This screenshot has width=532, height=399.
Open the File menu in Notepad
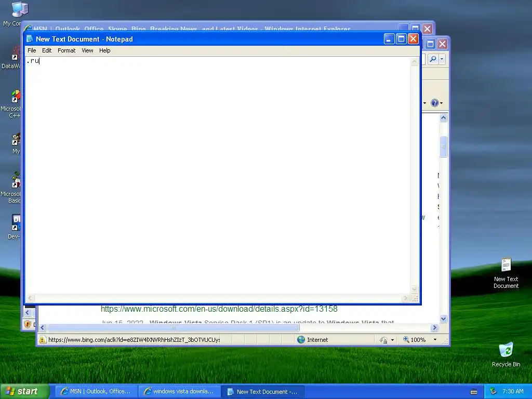[32, 50]
